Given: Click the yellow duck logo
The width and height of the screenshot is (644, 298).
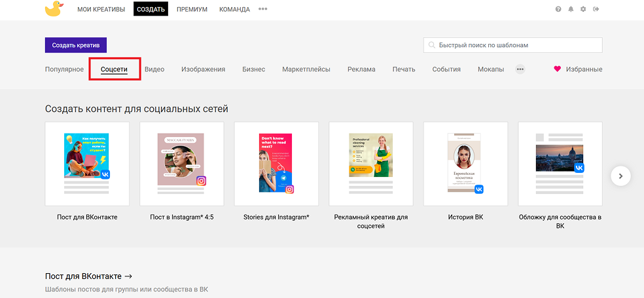Looking at the screenshot, I should pos(54,9).
